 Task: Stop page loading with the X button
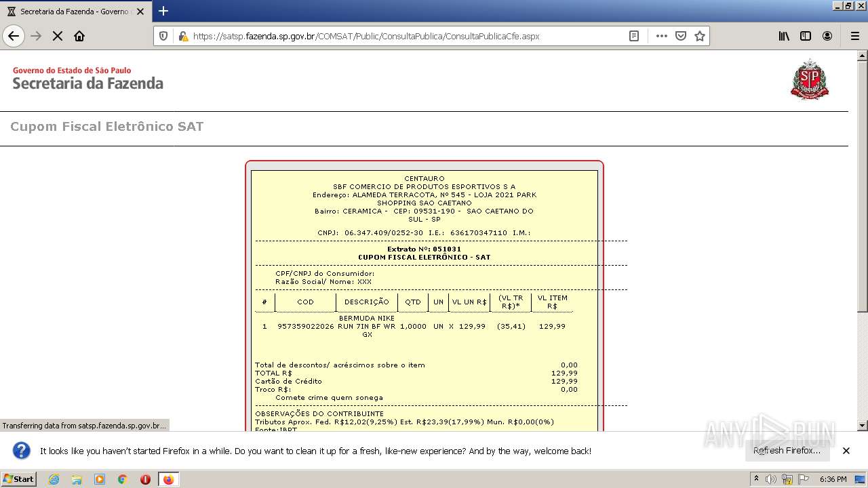pos(58,36)
